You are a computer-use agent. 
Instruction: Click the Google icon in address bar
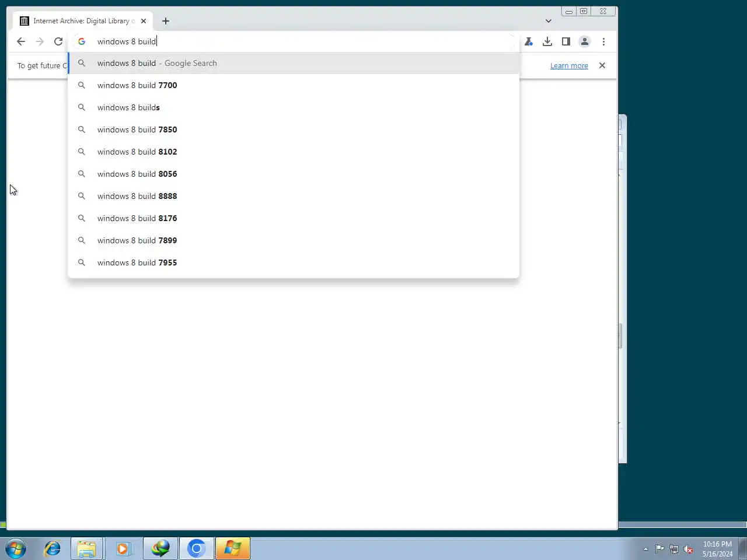point(82,41)
